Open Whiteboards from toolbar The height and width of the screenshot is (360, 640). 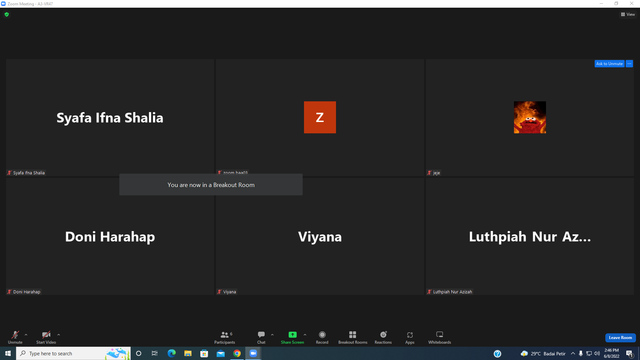[x=440, y=337]
